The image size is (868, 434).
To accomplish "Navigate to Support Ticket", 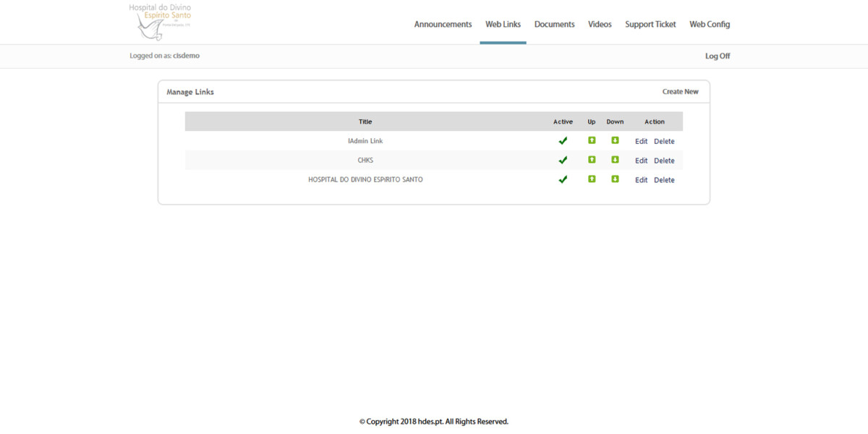I will (650, 24).
